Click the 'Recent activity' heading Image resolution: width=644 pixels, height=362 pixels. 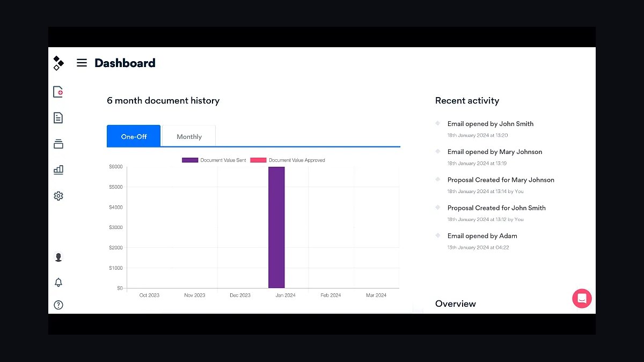coord(467,101)
